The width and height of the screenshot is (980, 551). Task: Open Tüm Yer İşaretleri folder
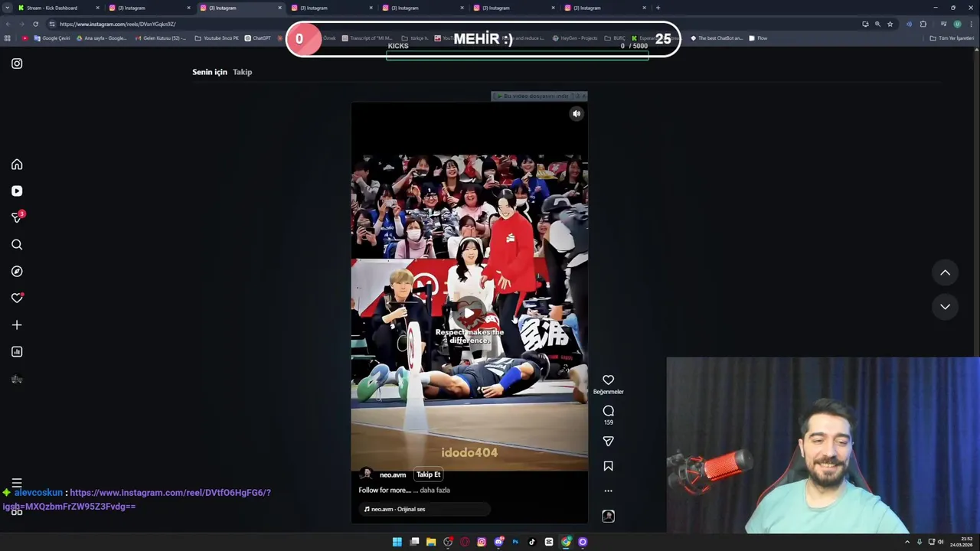[x=952, y=38]
